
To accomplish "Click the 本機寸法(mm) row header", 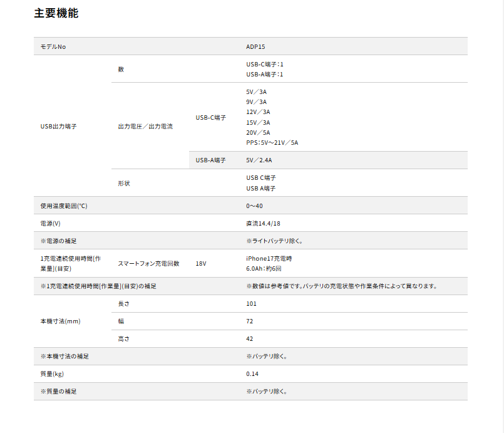I will [60, 321].
